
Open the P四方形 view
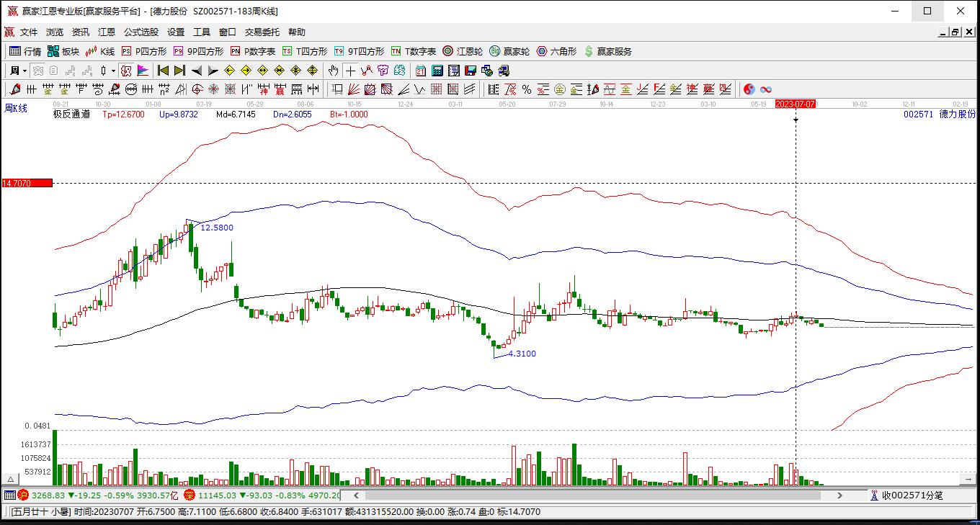[144, 51]
